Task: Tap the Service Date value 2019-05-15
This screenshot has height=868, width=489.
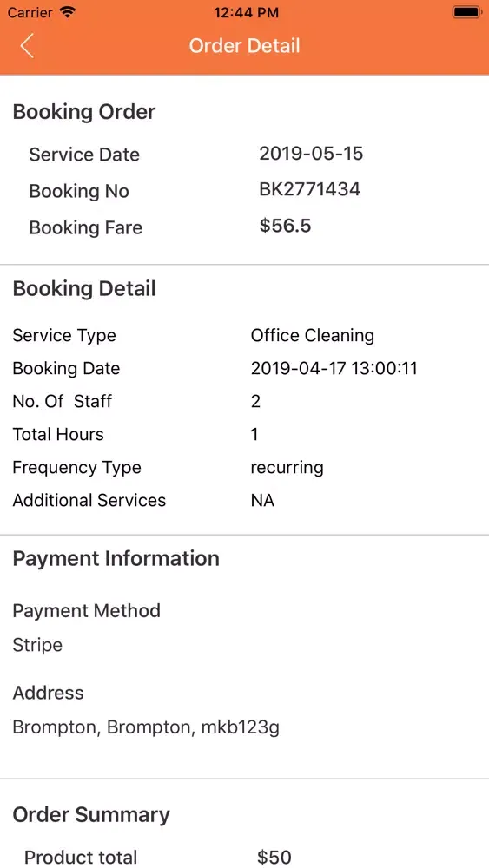Action: (x=311, y=153)
